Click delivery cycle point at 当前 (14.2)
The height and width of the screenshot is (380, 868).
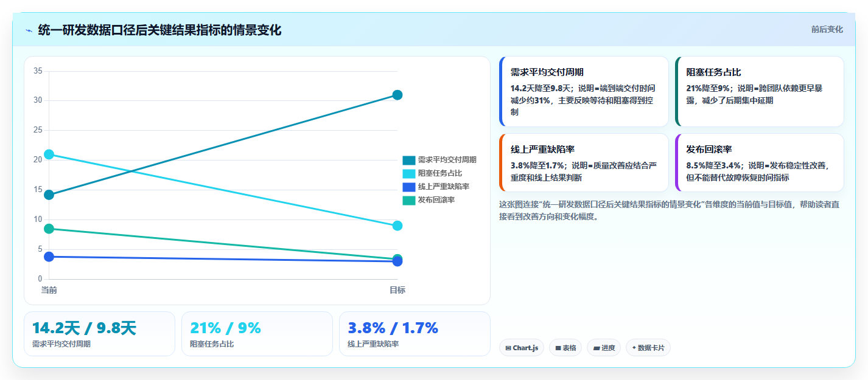(x=49, y=195)
